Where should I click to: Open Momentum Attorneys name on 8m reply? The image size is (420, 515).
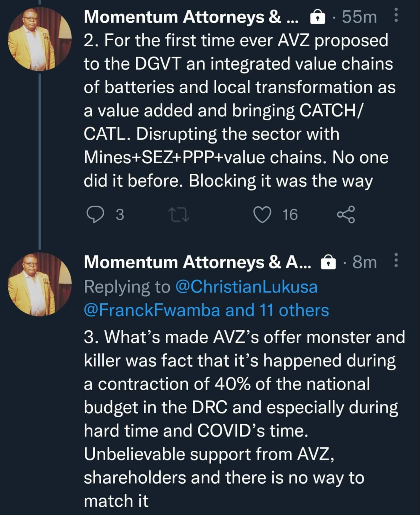pos(197,262)
